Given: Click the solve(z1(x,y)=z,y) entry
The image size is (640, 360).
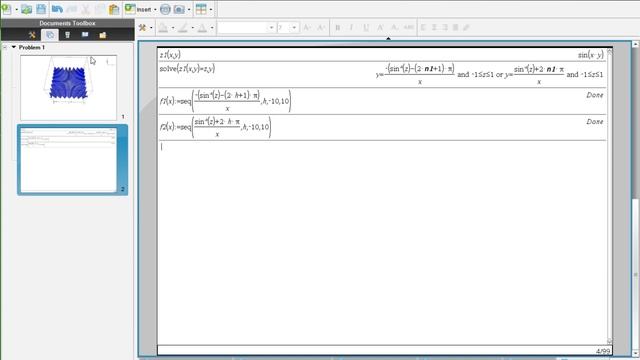Looking at the screenshot, I should pyautogui.click(x=187, y=69).
